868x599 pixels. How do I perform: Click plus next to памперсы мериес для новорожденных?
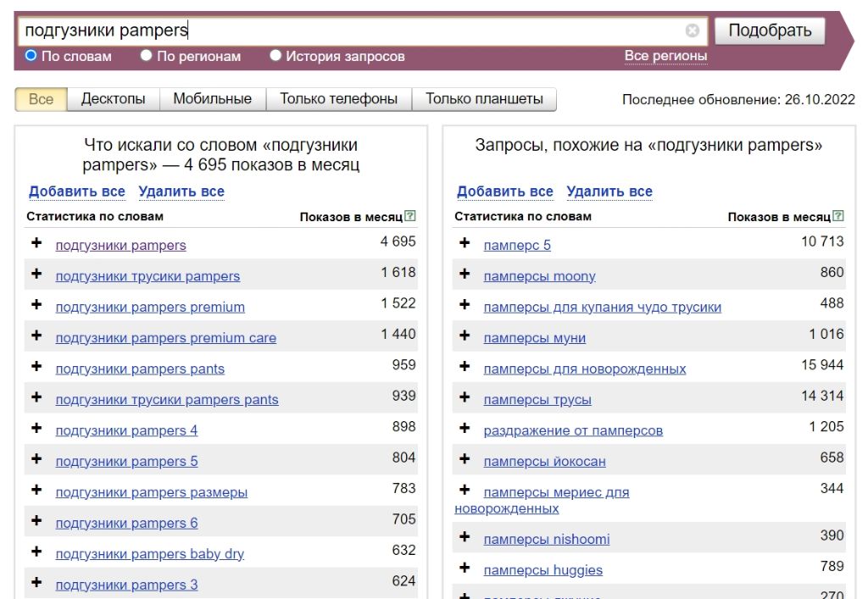tap(465, 490)
